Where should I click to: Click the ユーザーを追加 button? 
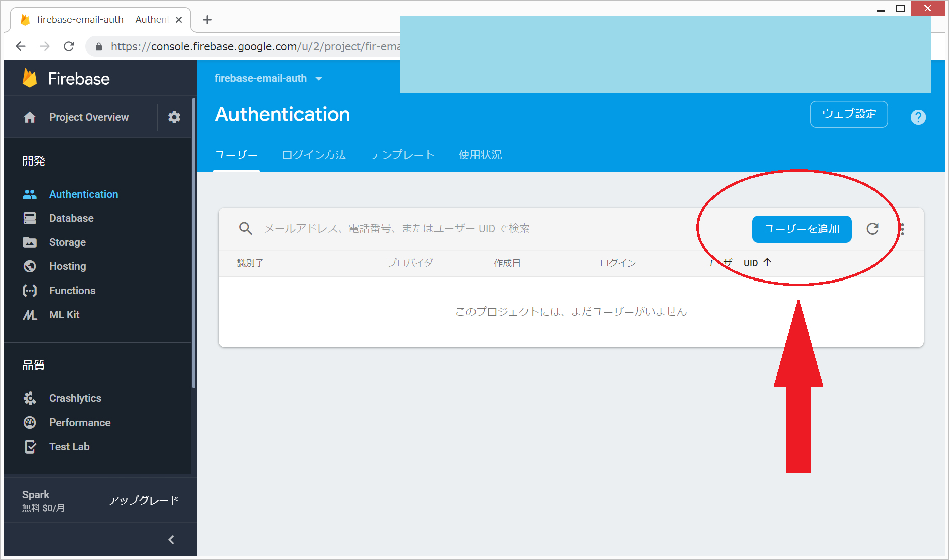[x=801, y=229]
